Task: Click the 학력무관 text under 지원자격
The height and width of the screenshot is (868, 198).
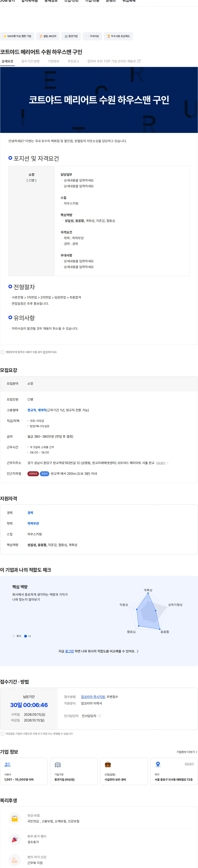Action: click(33, 523)
